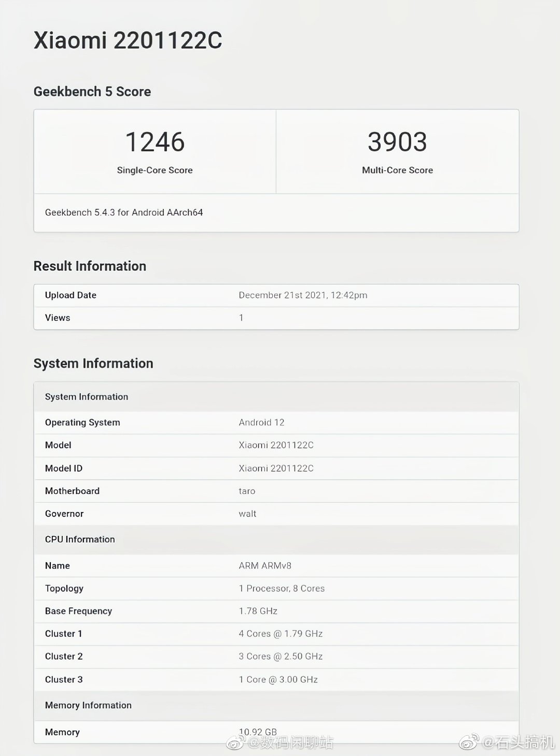The image size is (560, 756).
Task: Select the 1.78 GHz base frequency value
Action: pyautogui.click(x=258, y=611)
